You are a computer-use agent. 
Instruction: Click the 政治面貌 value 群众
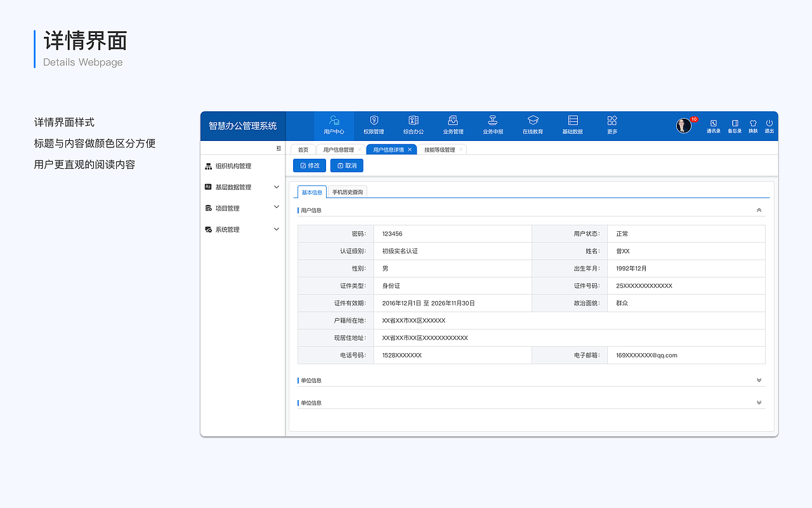click(622, 303)
